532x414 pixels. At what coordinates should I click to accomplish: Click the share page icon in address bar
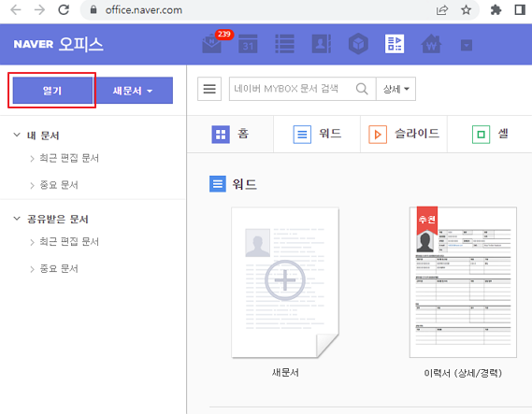(x=441, y=10)
